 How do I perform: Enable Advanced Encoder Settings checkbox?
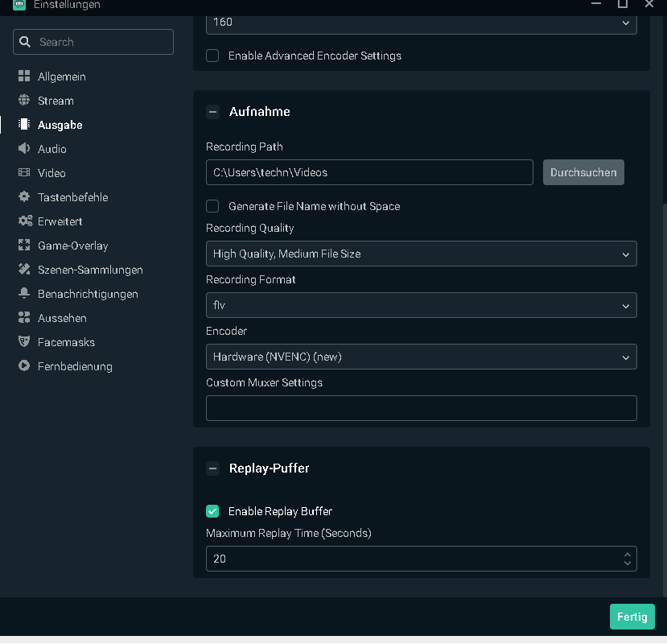[212, 56]
